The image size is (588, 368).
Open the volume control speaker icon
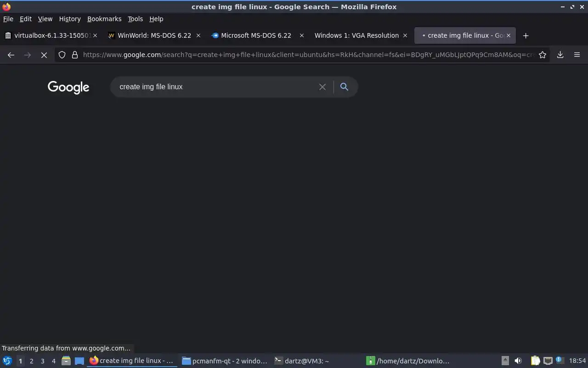point(518,361)
